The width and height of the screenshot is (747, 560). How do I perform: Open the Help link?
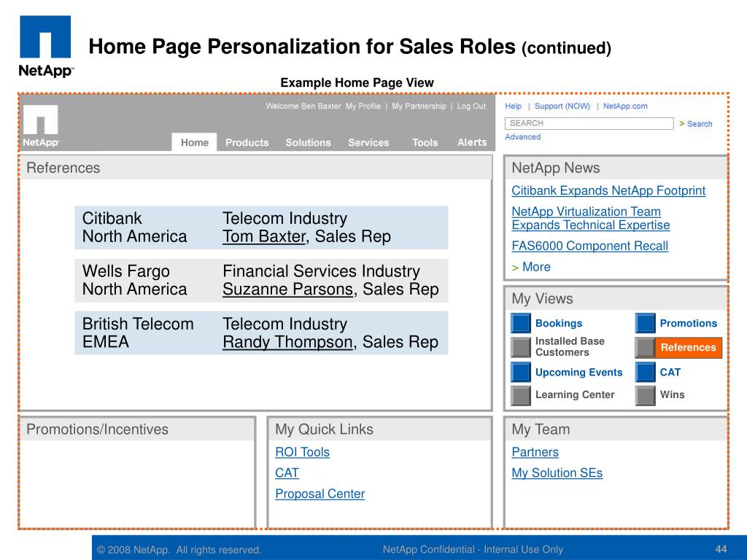pos(513,106)
